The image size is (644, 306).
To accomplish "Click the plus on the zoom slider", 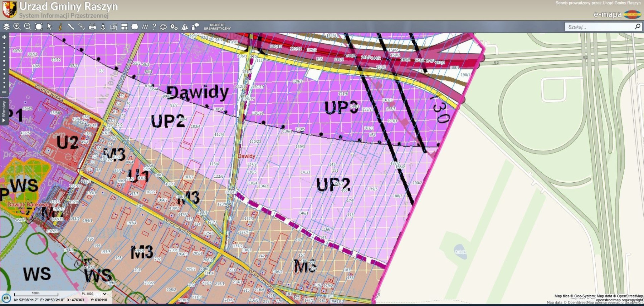I will click(4, 37).
